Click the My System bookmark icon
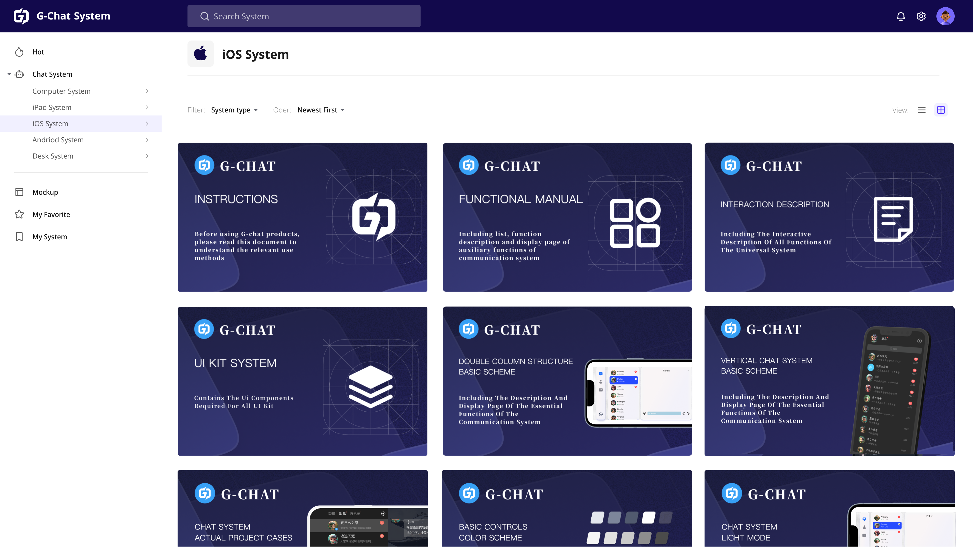Image resolution: width=980 pixels, height=547 pixels. (20, 237)
